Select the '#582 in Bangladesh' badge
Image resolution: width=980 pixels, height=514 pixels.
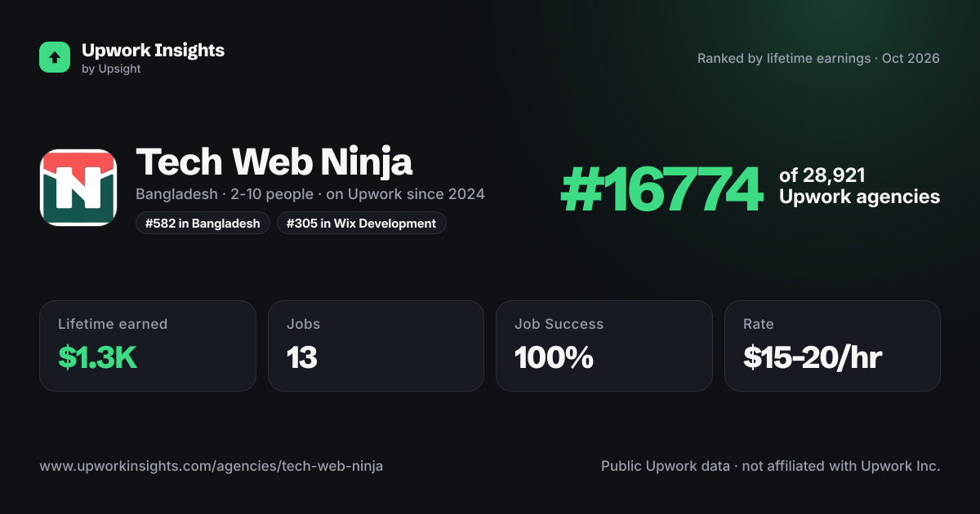[203, 223]
